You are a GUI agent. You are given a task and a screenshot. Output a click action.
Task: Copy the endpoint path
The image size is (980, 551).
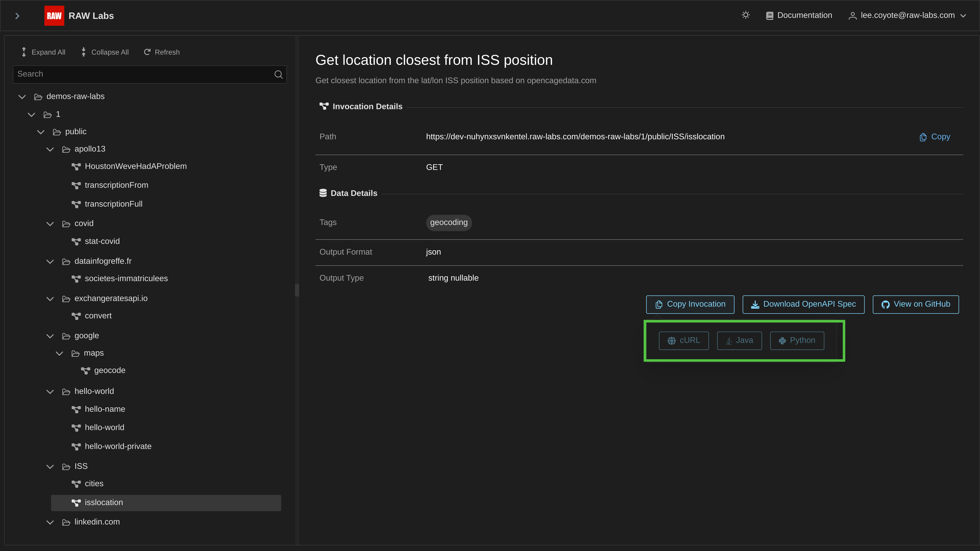[935, 137]
